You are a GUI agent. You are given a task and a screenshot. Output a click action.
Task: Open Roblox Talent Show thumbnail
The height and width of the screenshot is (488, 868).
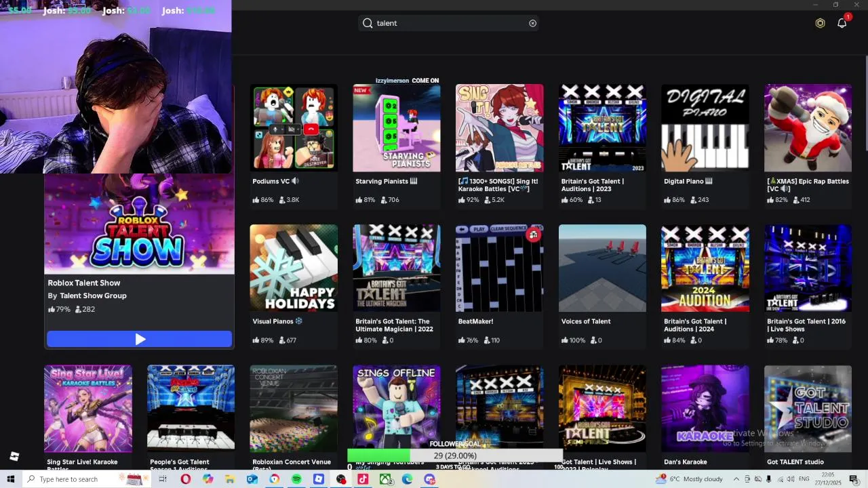pyautogui.click(x=139, y=224)
